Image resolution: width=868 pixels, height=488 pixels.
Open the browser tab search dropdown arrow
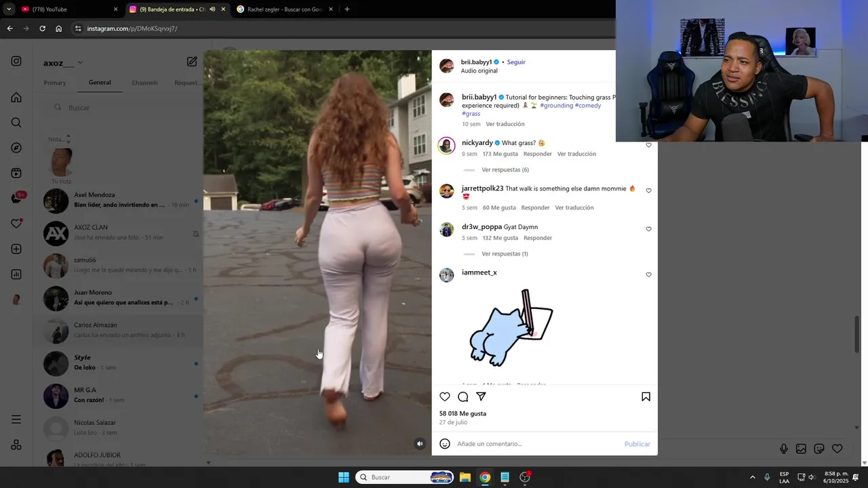9,9
